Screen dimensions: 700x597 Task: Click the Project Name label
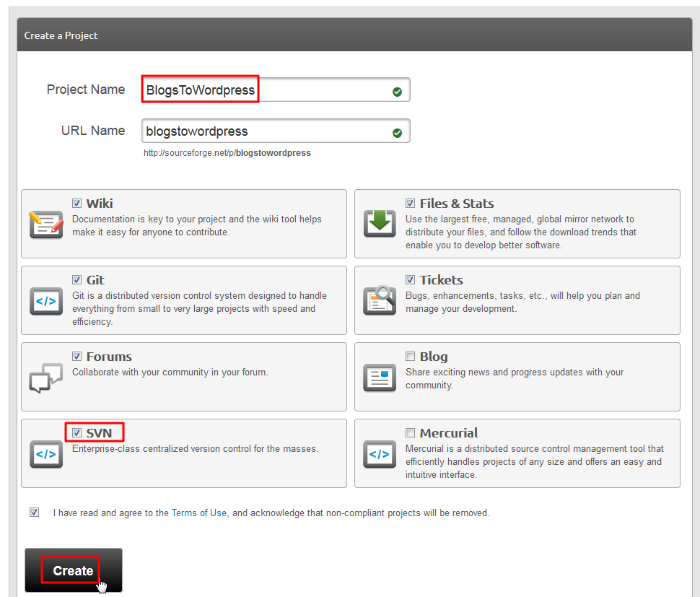86,90
